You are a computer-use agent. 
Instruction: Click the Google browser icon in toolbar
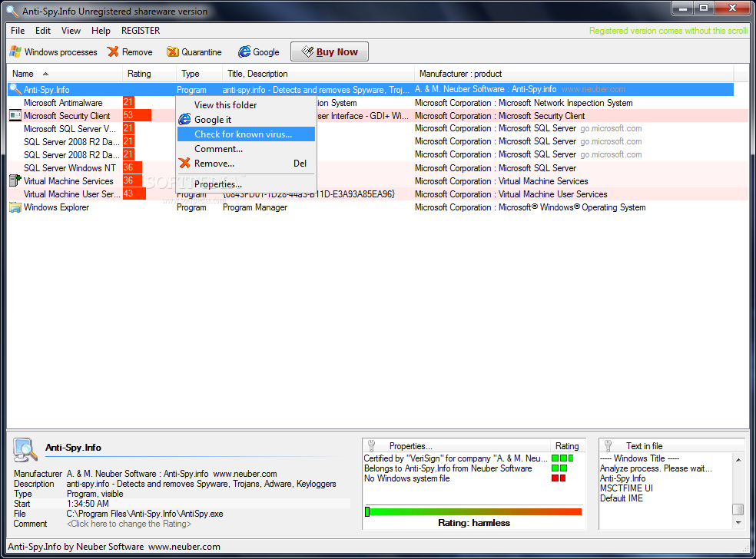pos(244,51)
